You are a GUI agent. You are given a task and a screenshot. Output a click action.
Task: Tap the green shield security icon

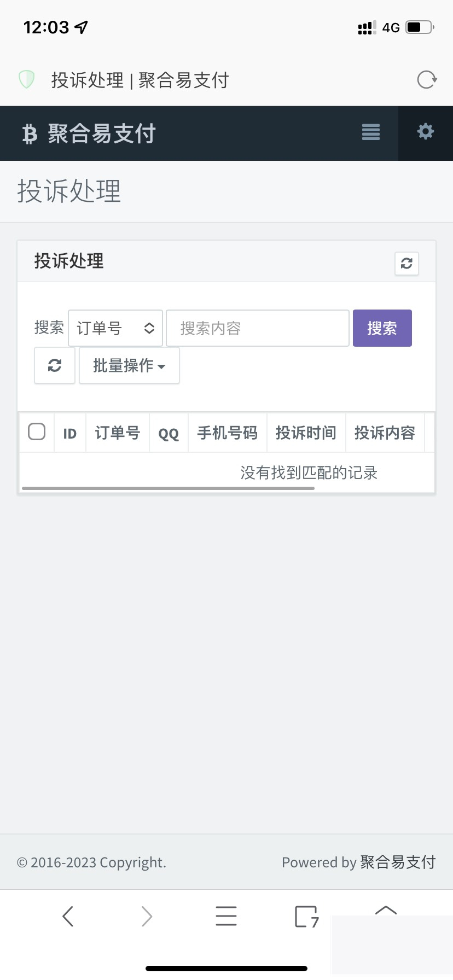pos(27,80)
